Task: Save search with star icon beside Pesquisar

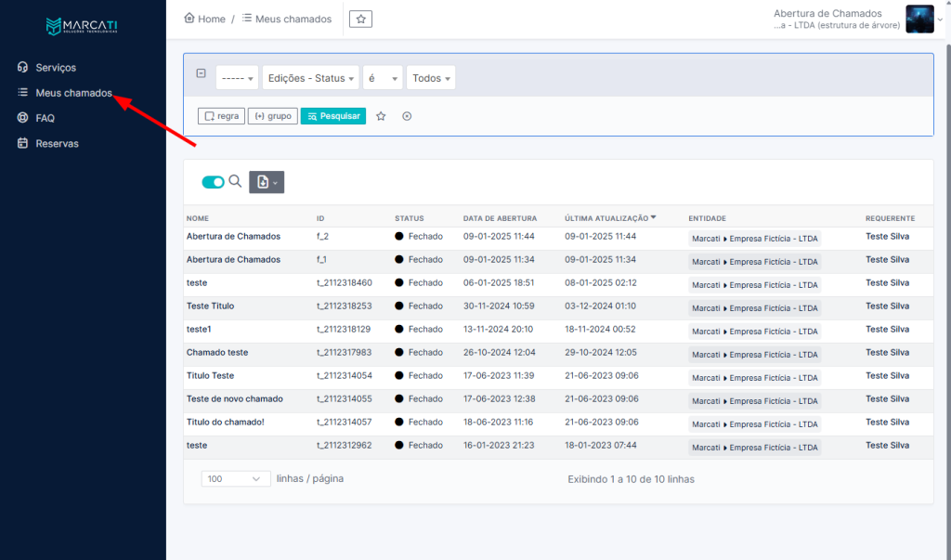Action: click(381, 116)
